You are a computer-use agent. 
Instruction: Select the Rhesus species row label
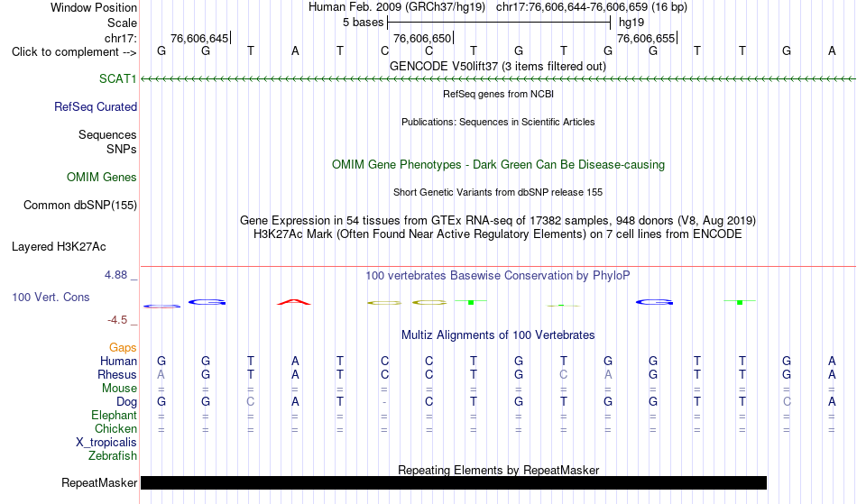coord(117,374)
